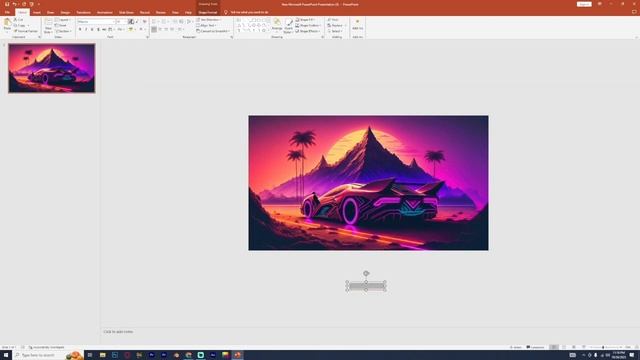The height and width of the screenshot is (360, 640).
Task: Click Undo in Quick Access Toolbar
Action: pos(15,4)
